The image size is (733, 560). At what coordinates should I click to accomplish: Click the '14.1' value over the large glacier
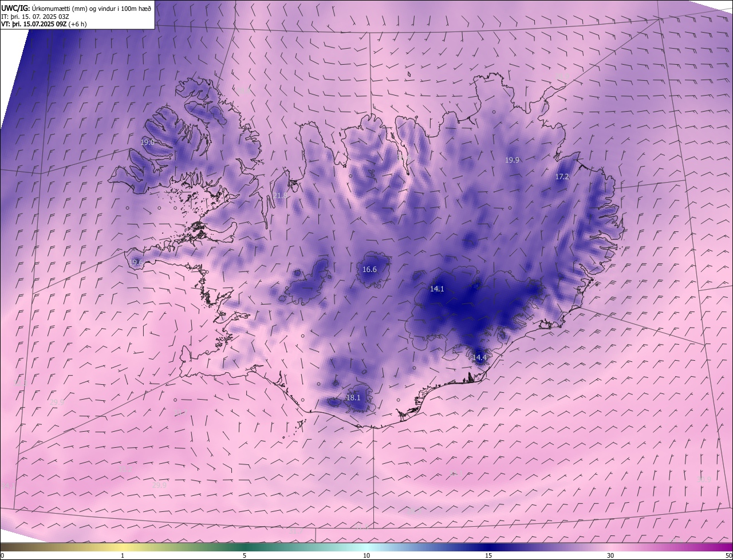click(x=437, y=289)
